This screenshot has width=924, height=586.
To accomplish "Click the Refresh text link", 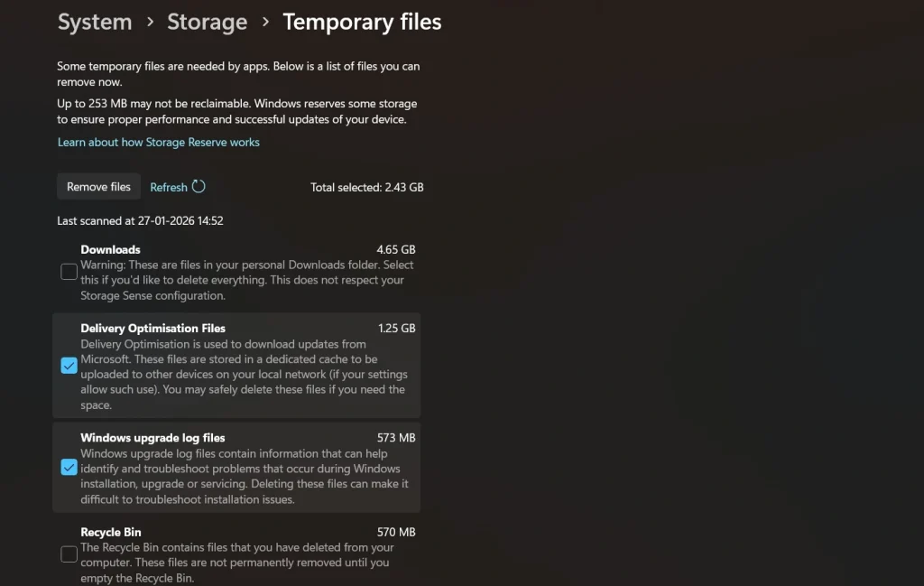I will point(169,186).
